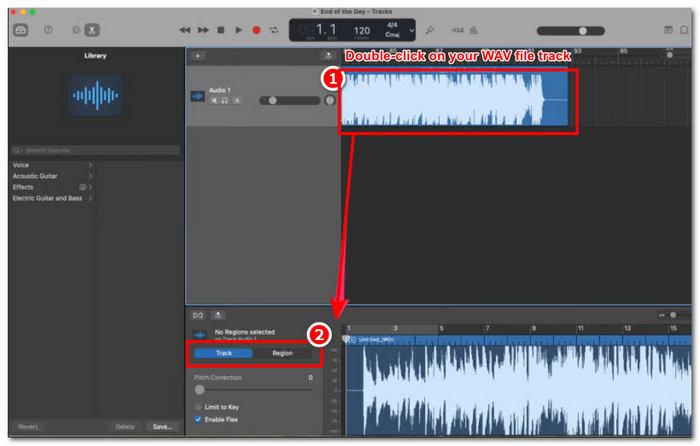Image resolution: width=700 pixels, height=446 pixels.
Task: Toggle the Count-in button
Action: [x=458, y=30]
